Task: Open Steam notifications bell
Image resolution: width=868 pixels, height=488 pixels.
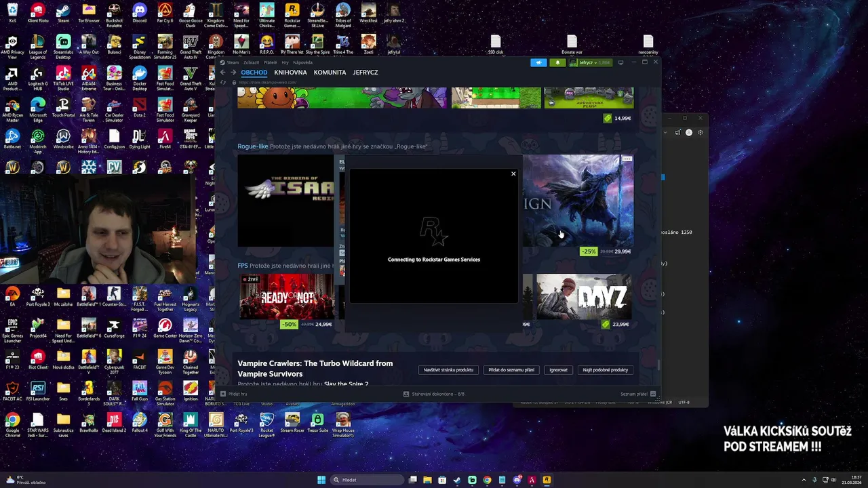Action: 557,62
